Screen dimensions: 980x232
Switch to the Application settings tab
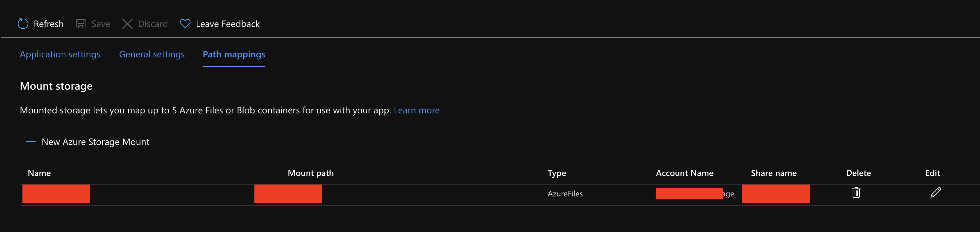point(60,54)
